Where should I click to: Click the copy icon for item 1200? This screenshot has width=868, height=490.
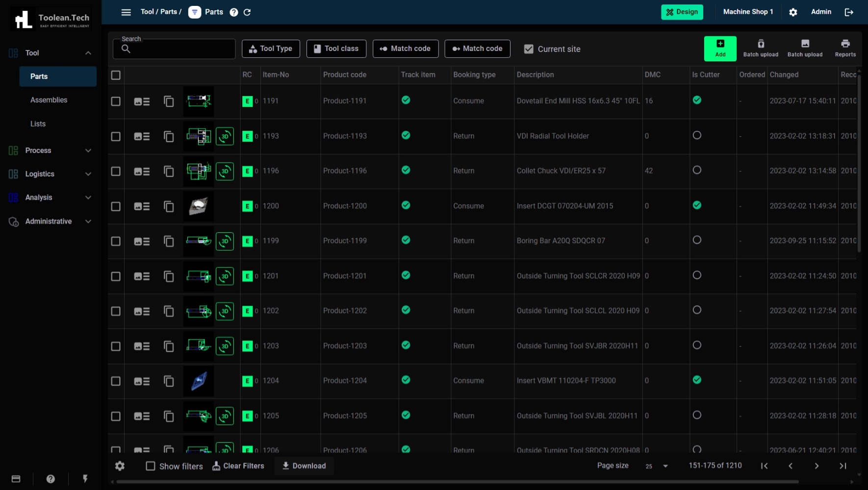click(x=169, y=206)
